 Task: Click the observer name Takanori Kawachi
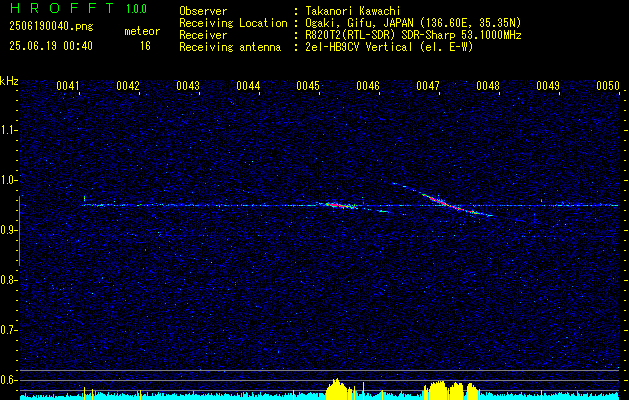coord(353,11)
